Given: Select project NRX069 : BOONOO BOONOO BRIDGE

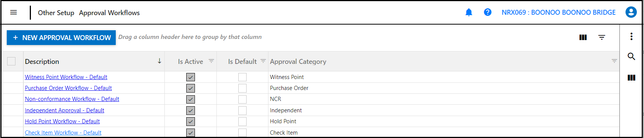Looking at the screenshot, I should tap(558, 12).
